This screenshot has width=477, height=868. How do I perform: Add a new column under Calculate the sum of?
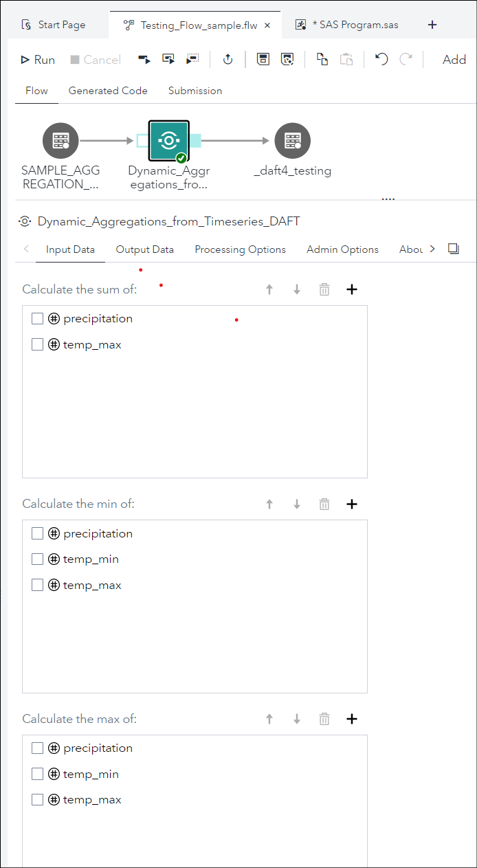(x=351, y=289)
